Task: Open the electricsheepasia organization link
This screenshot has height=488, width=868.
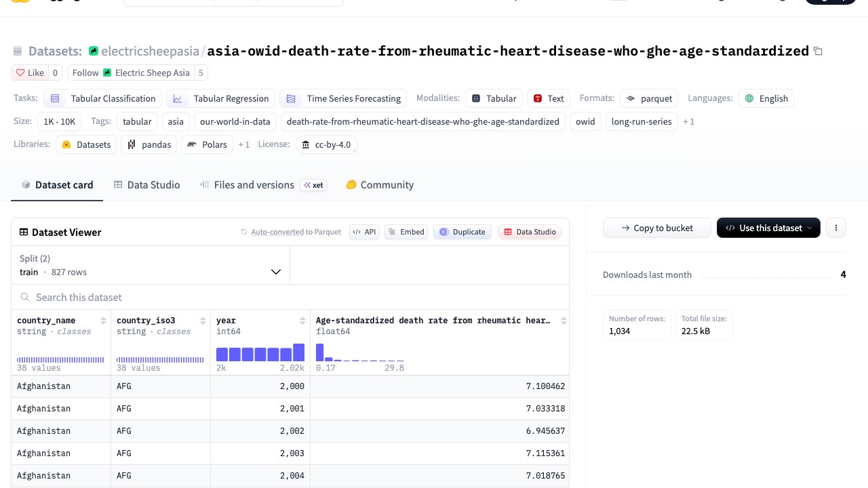Action: point(150,52)
